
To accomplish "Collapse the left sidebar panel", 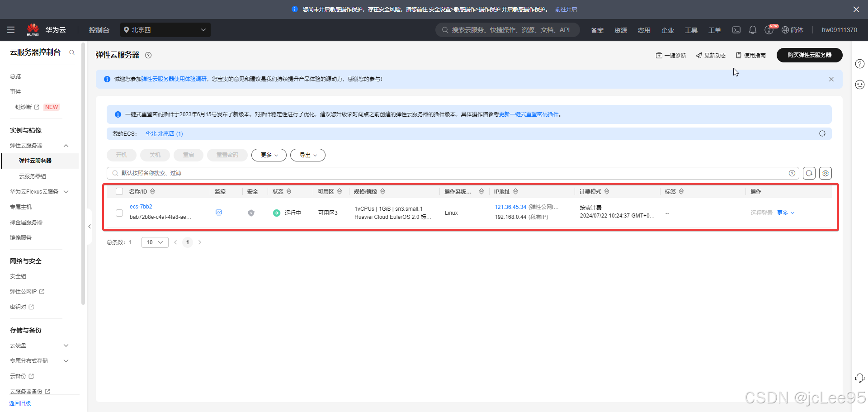I will [x=90, y=227].
